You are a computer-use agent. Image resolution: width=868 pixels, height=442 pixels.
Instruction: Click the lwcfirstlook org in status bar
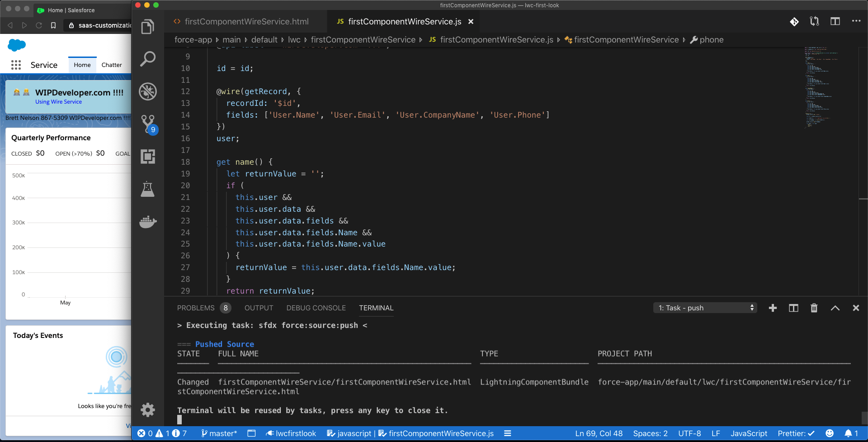291,433
